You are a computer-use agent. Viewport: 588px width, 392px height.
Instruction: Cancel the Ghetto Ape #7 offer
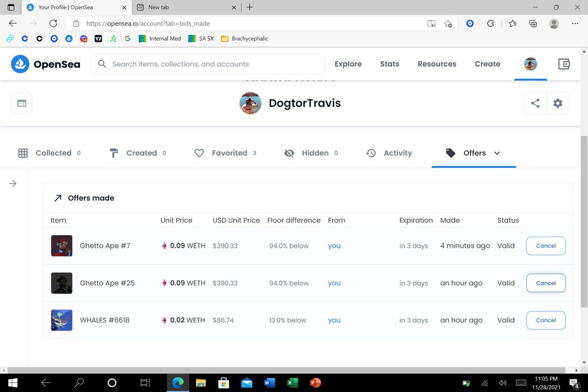pos(546,246)
